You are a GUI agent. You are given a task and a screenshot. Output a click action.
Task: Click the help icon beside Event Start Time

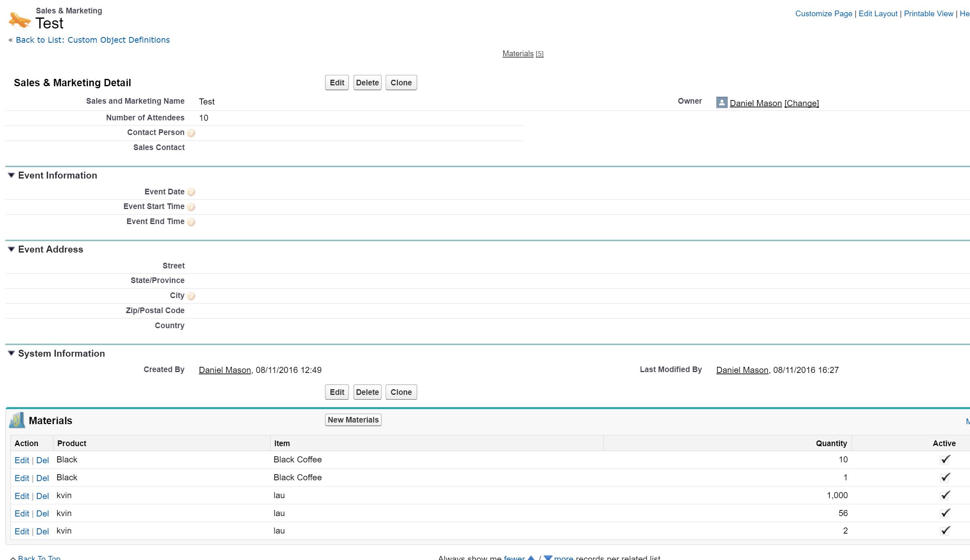point(191,207)
